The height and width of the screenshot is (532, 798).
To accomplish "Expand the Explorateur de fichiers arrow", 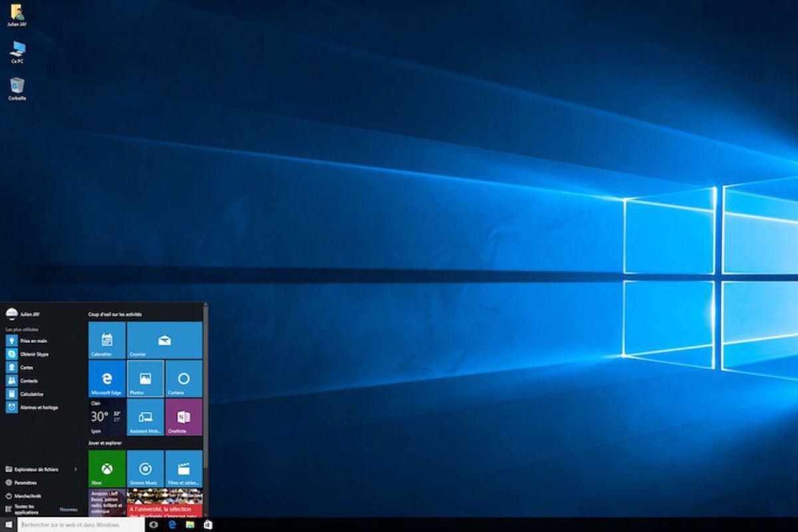I will 75,469.
